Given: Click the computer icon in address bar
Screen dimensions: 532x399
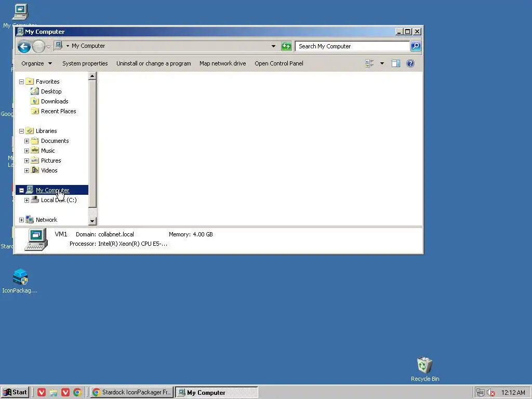Looking at the screenshot, I should click(58, 46).
